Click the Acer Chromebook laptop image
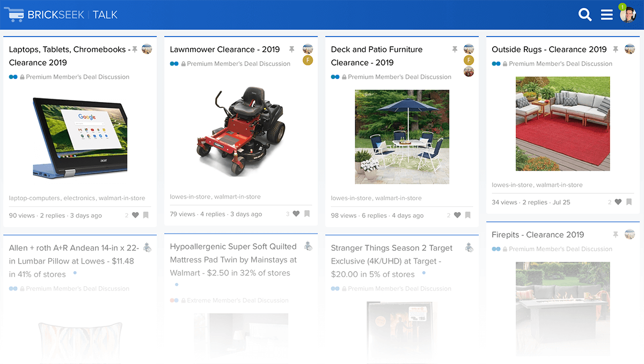 pos(80,136)
